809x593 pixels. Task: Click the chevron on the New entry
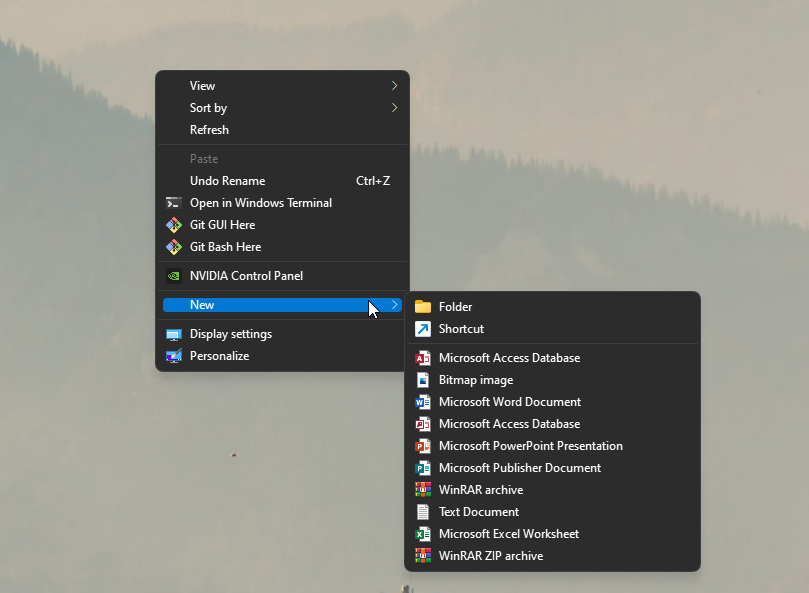click(394, 305)
